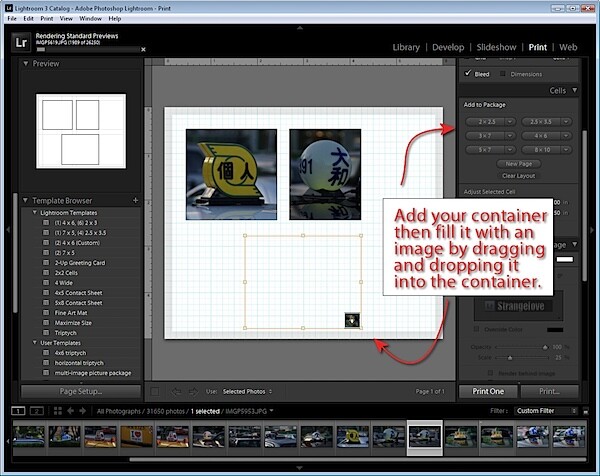Toggle Override Color checkbox
This screenshot has width=600, height=476.
(477, 329)
